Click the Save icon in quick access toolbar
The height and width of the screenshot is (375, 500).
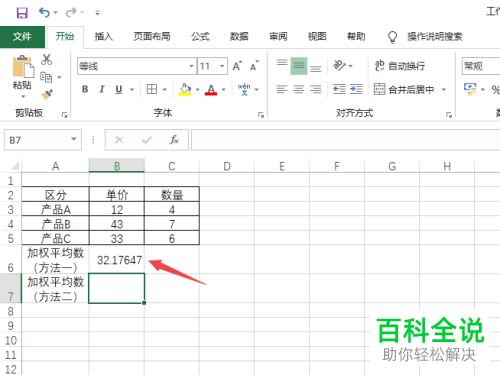point(22,13)
